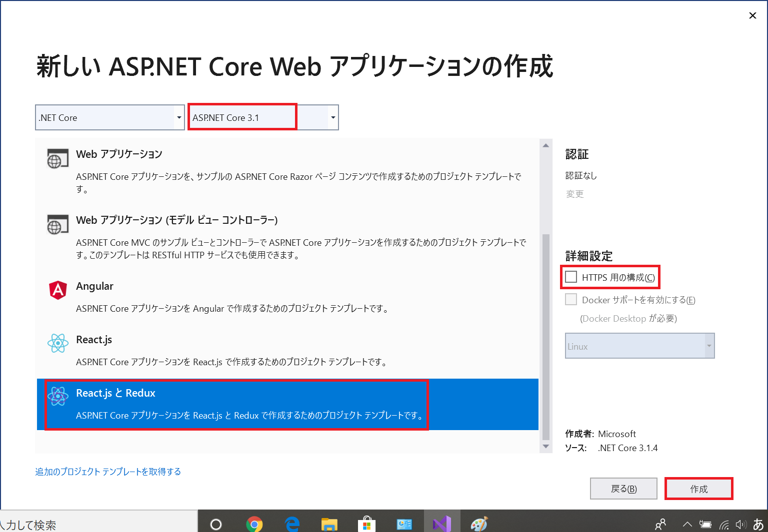This screenshot has width=768, height=532.
Task: Click the React.js atom icon
Action: (x=58, y=343)
